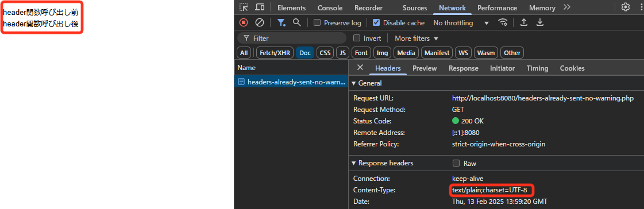Open network conditions Wi-Fi icon
The image size is (644, 209).
(503, 22)
